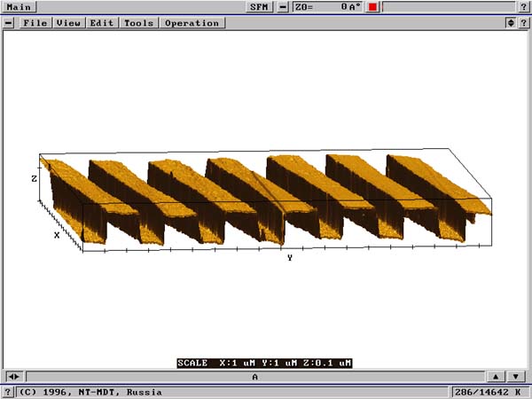Click the red stop indicator square

pyautogui.click(x=373, y=7)
